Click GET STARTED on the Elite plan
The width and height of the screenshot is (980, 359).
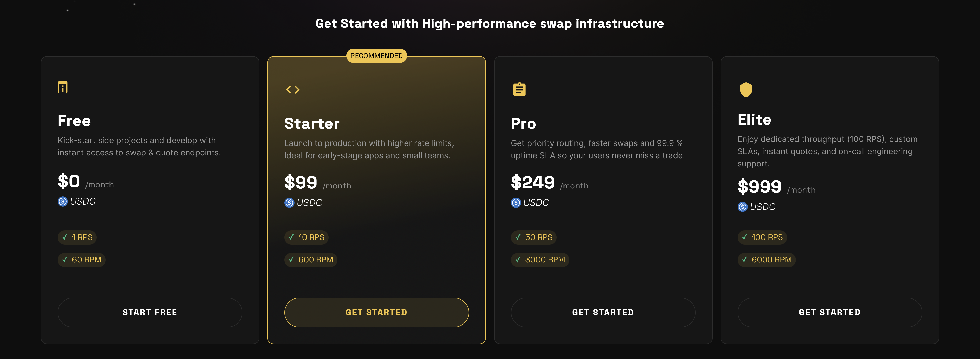coord(830,312)
